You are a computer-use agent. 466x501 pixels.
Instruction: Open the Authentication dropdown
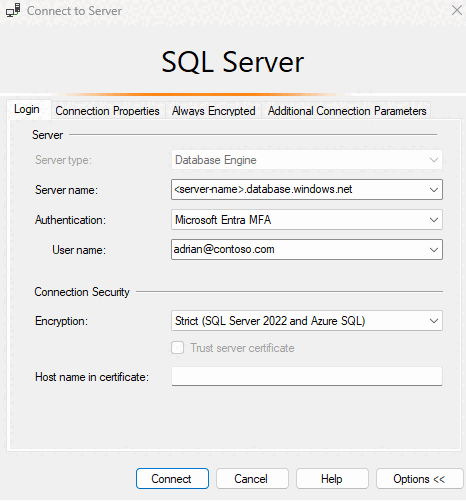point(307,220)
